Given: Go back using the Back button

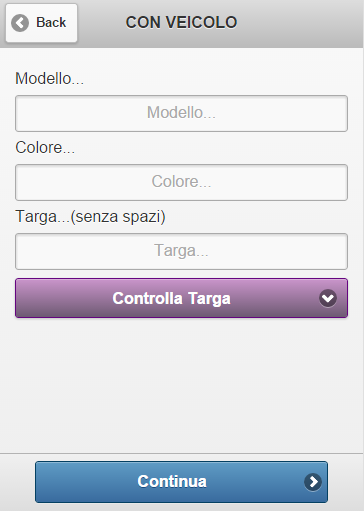Looking at the screenshot, I should coord(41,23).
